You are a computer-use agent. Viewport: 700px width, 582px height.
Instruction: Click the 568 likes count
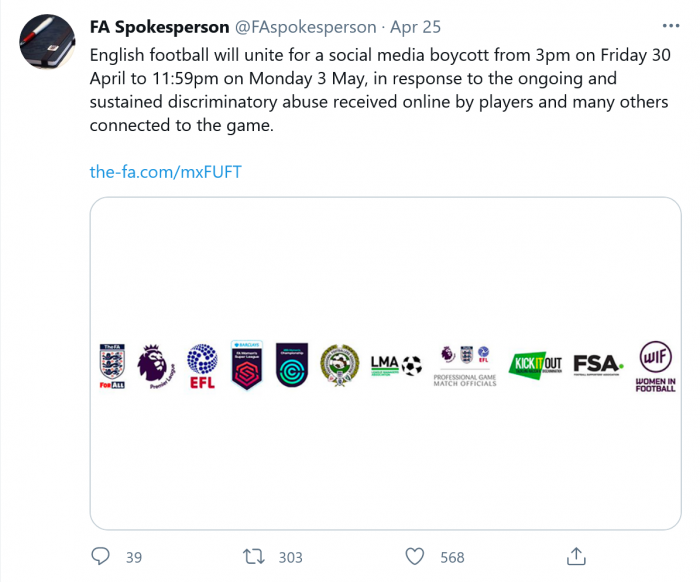pos(452,557)
